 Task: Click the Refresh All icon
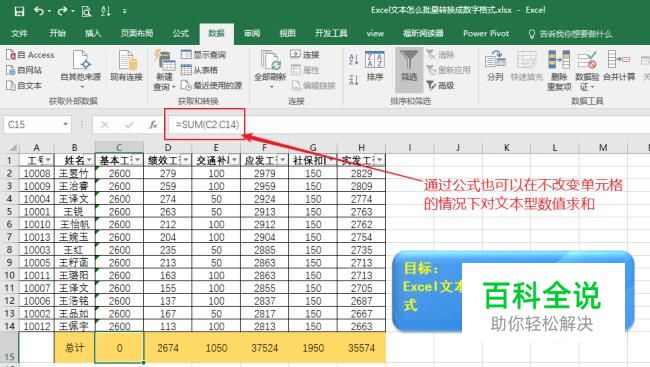[270, 69]
